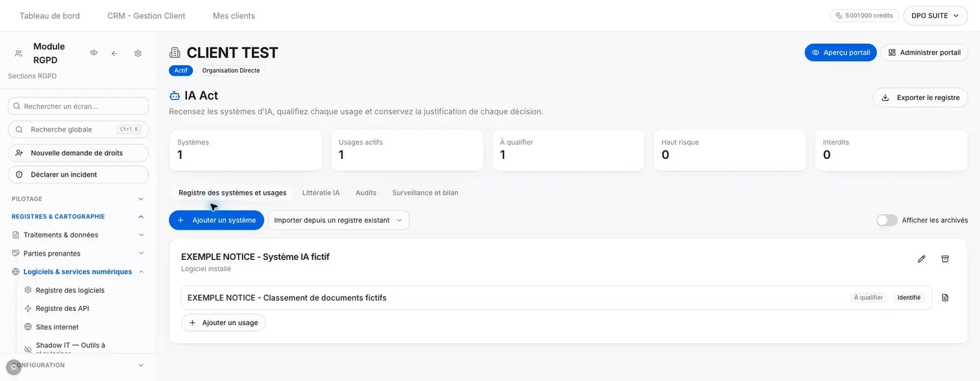
Task: Click the Traitements & données document icon
Action: (16, 235)
